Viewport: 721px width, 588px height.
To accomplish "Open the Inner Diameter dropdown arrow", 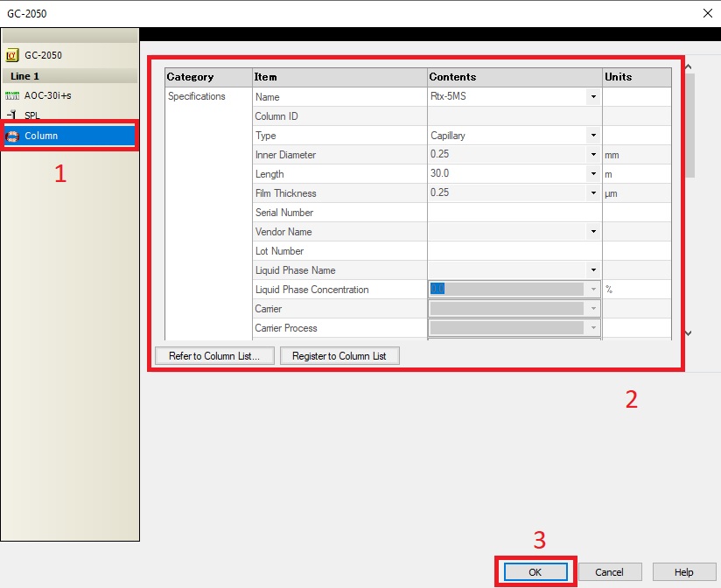I will (592, 155).
